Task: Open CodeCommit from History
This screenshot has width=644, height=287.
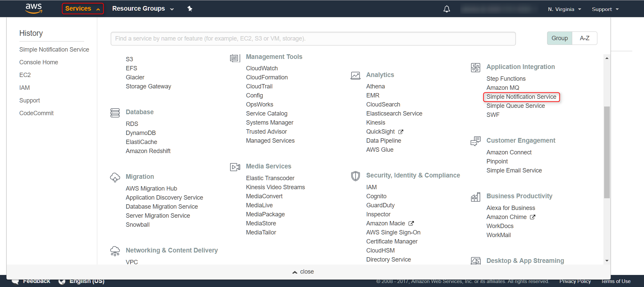Action: click(36, 113)
